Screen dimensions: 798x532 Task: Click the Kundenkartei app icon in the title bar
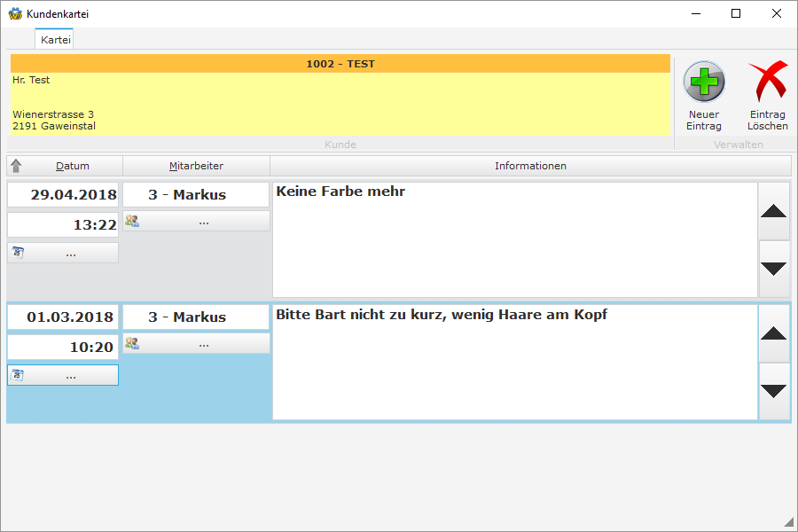point(15,14)
